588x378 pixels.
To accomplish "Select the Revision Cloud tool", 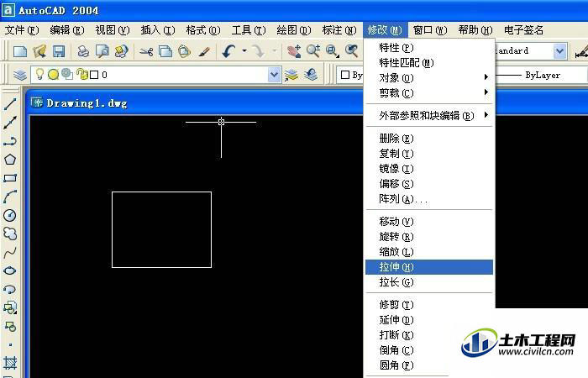I will coord(10,234).
